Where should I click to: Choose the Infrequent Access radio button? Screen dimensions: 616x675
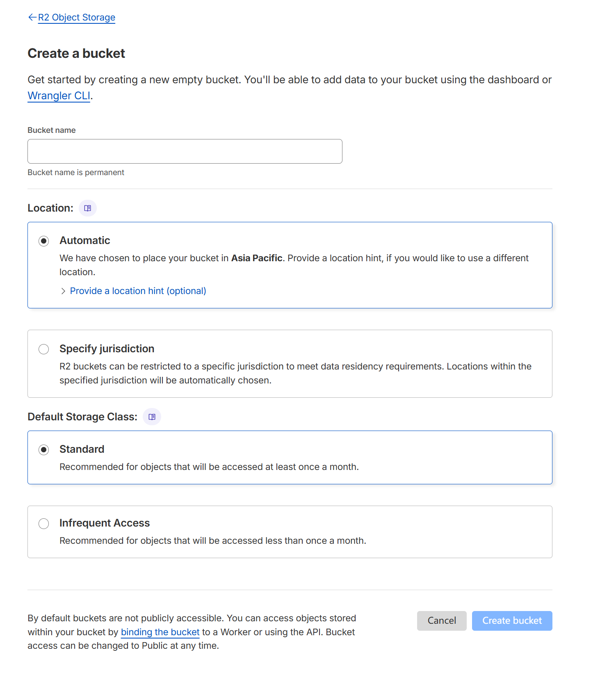click(44, 523)
